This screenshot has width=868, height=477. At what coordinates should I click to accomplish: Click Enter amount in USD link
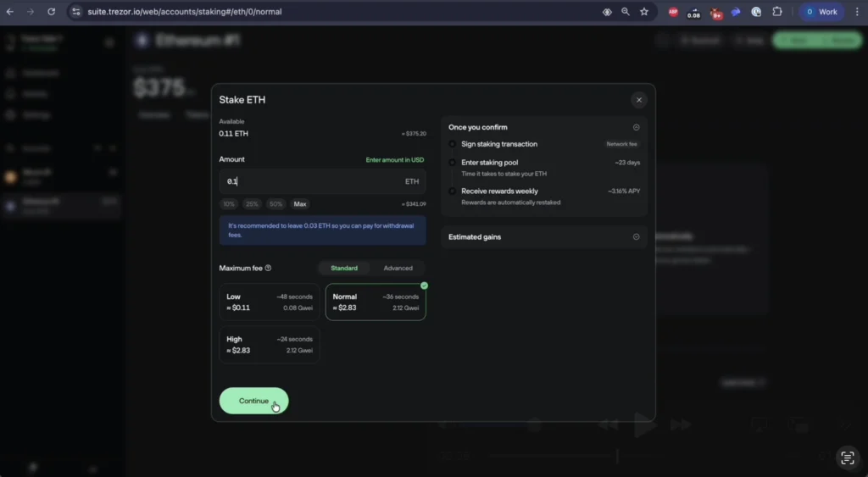click(x=394, y=159)
